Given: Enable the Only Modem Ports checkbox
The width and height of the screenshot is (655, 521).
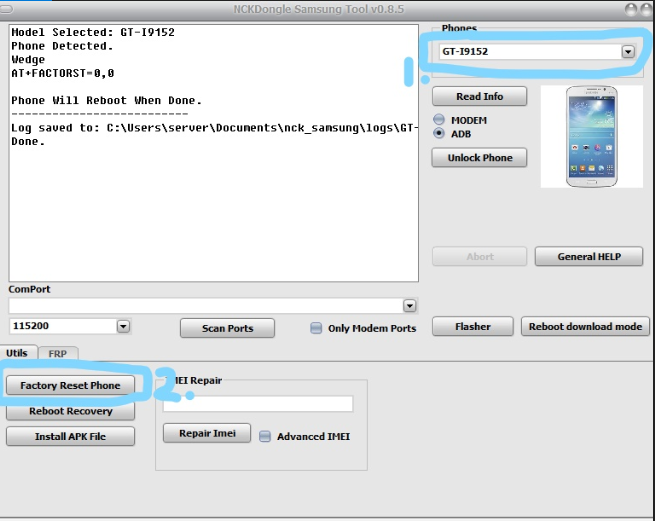Looking at the screenshot, I should click(x=316, y=328).
